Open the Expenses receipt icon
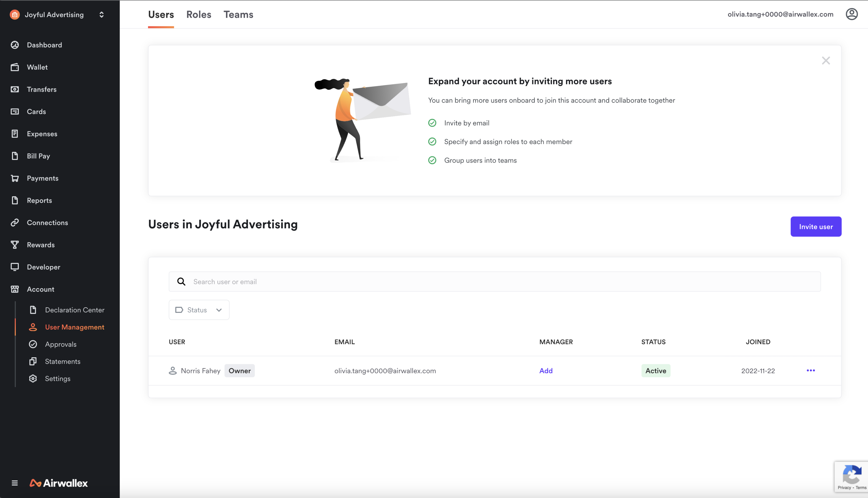The image size is (868, 498). (15, 134)
